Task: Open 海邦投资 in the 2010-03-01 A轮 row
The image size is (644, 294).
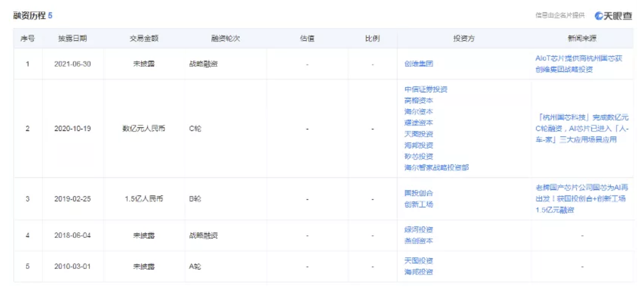Action: tap(419, 272)
